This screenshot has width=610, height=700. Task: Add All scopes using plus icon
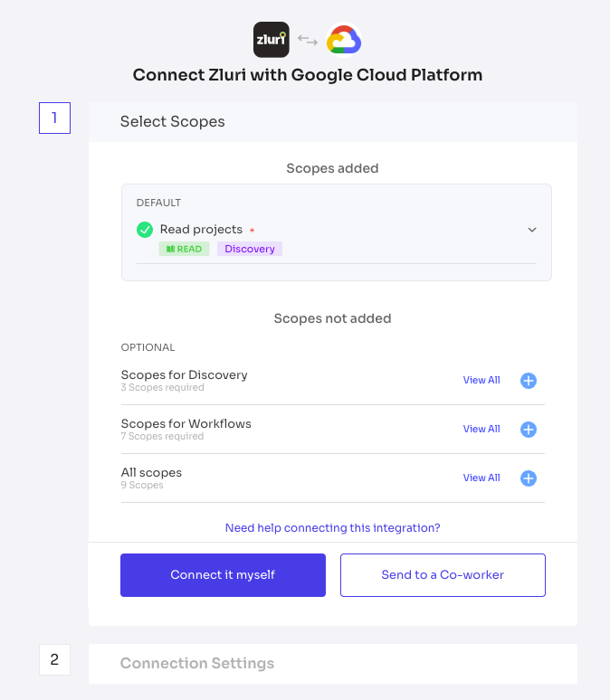[529, 478]
